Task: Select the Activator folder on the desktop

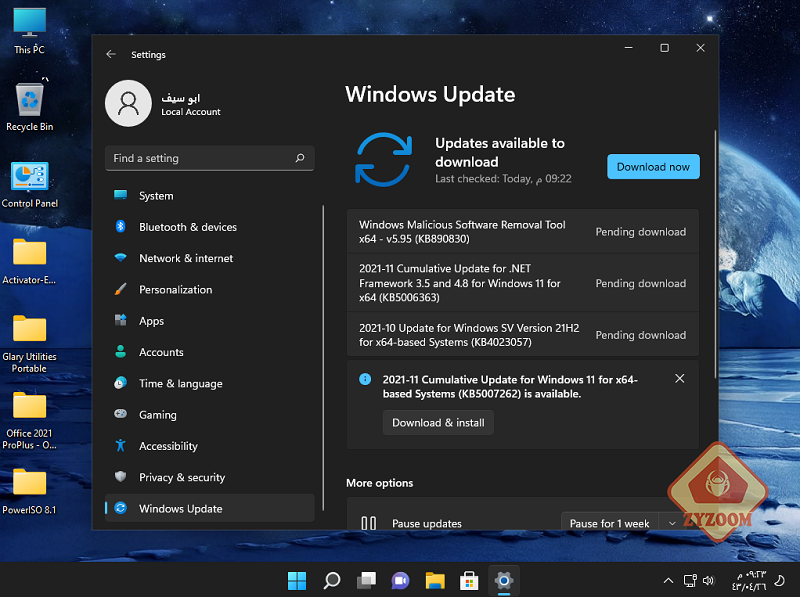Action: 30,261
